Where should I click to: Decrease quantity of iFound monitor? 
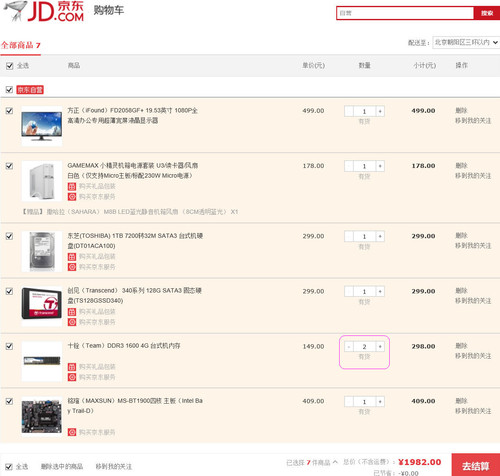[349, 111]
